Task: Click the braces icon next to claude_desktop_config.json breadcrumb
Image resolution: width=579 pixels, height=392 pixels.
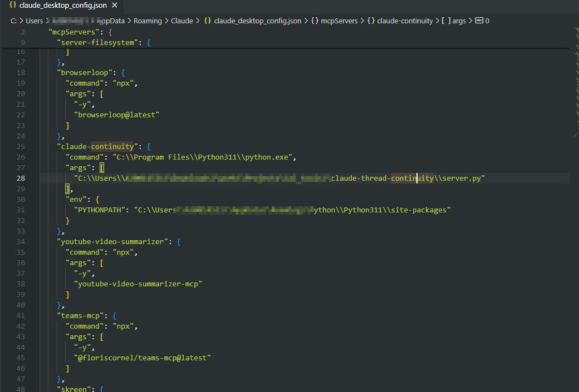Action: [x=207, y=21]
